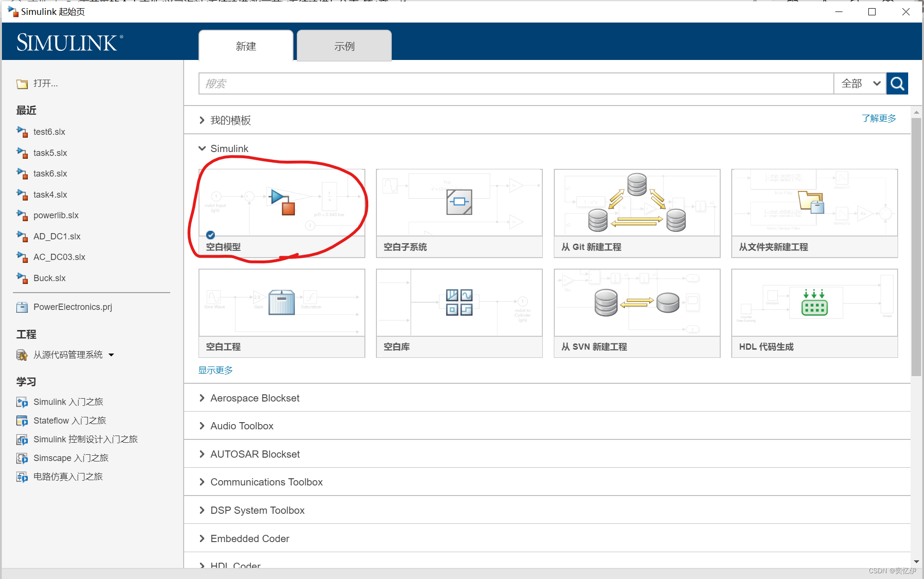The height and width of the screenshot is (579, 924).
Task: Open powerlib.slx from recent files
Action: 56,215
